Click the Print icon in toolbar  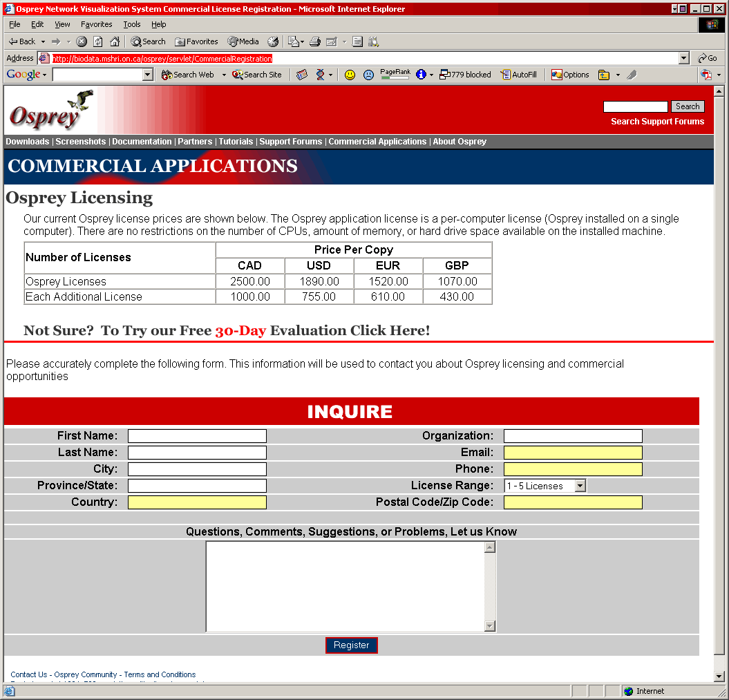[315, 41]
